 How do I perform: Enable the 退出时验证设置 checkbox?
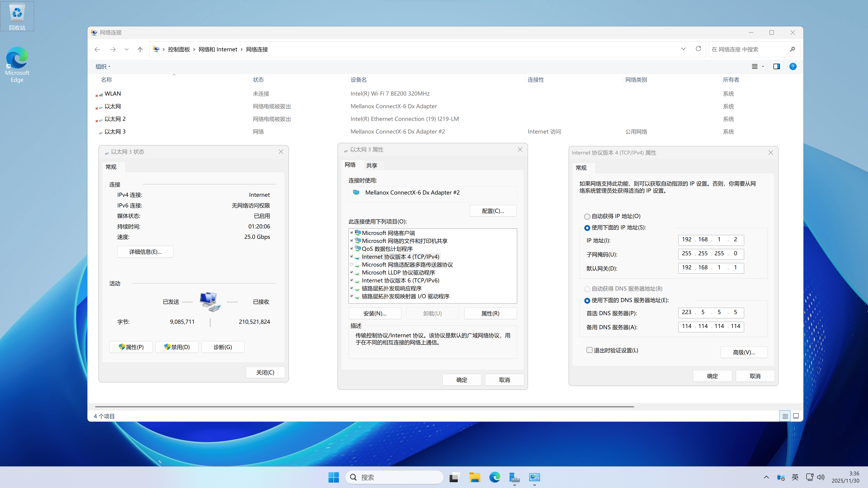click(589, 350)
